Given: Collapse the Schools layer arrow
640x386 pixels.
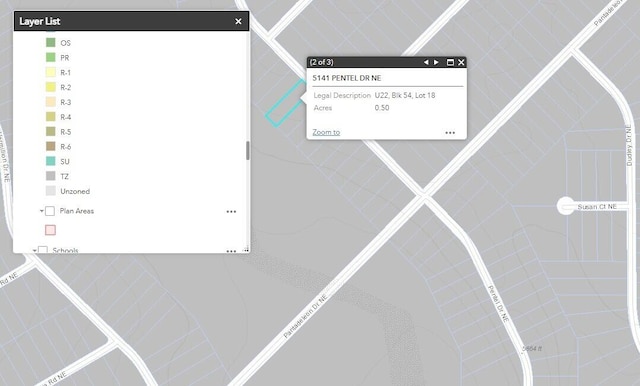Looking at the screenshot, I should point(34,250).
